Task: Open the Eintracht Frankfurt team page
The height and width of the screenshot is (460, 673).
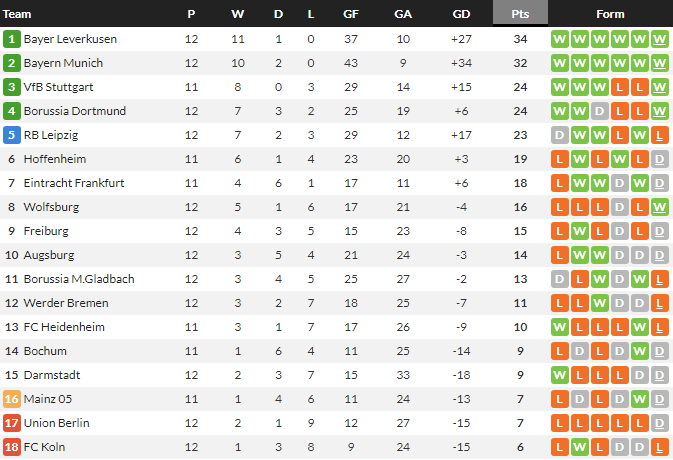Action: [73, 183]
